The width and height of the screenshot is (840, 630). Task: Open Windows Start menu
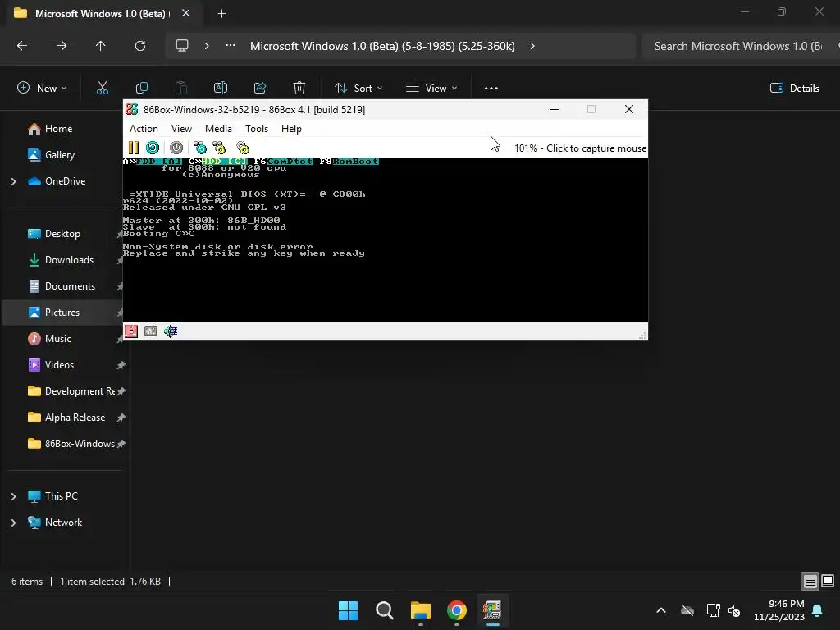coord(348,610)
